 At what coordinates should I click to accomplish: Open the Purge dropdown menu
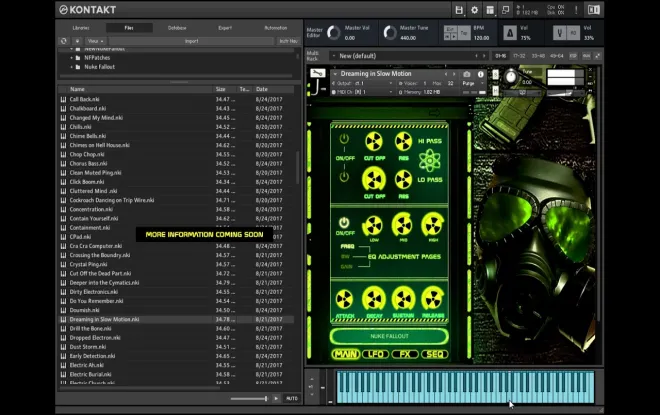tap(472, 83)
